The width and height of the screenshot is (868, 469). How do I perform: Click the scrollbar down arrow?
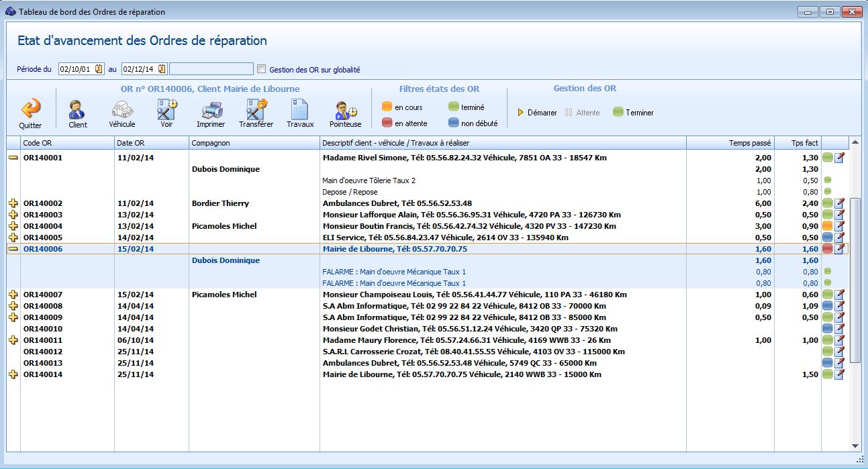point(855,446)
